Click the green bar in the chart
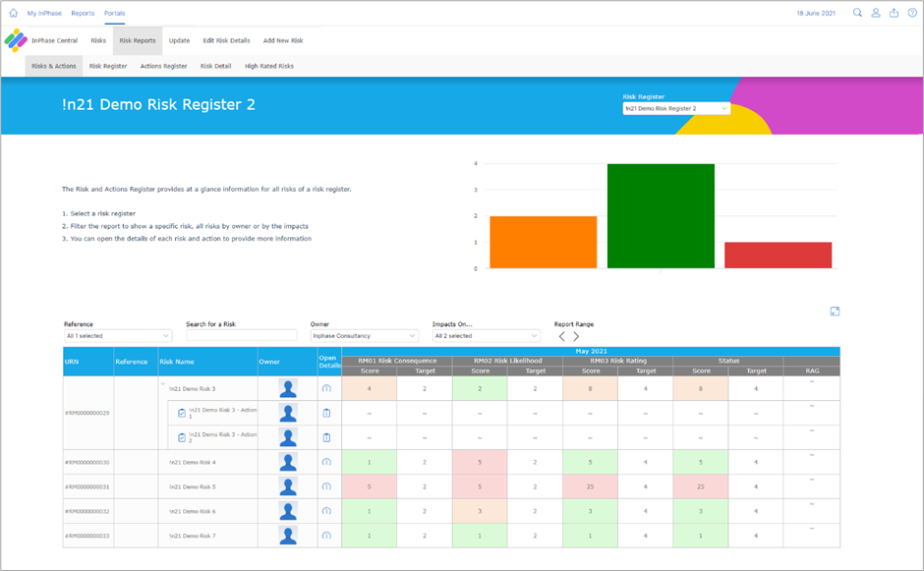The image size is (924, 571). [661, 216]
